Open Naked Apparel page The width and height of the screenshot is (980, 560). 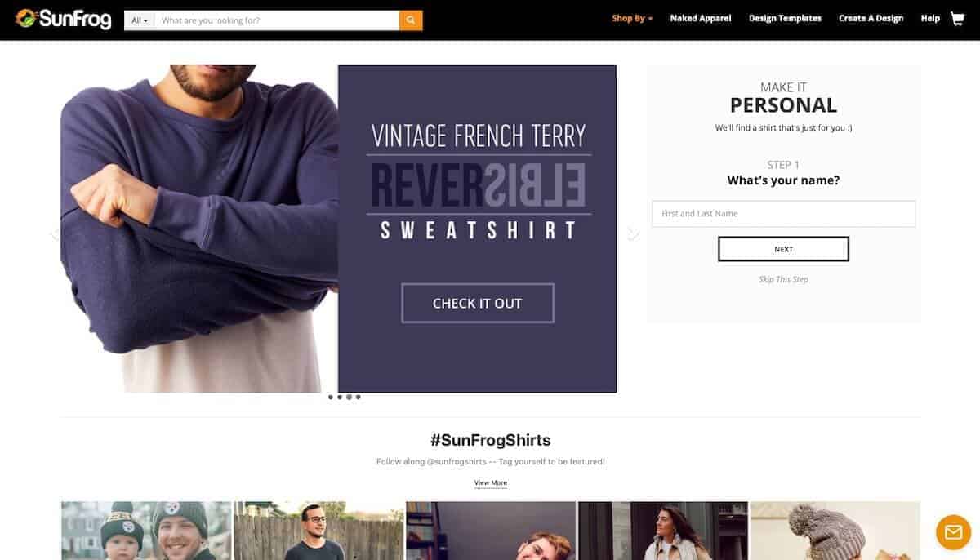pos(701,18)
